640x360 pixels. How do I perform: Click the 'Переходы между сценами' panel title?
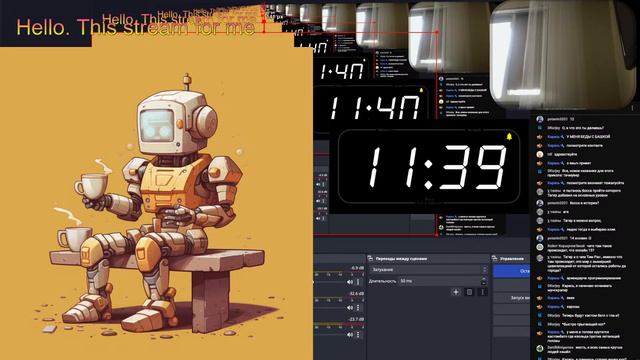tap(401, 258)
